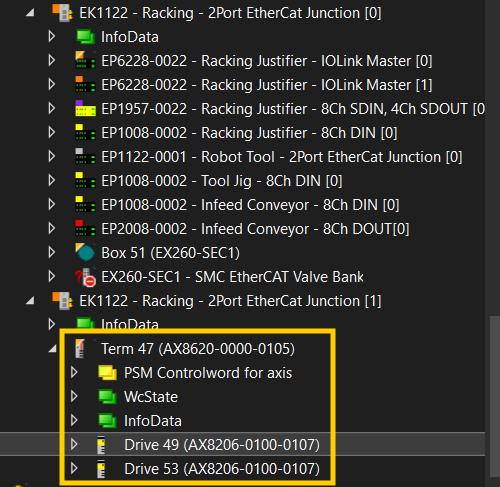This screenshot has height=487, width=500.
Task: Click the teal Box 51 (EX260-SEC1) icon
Action: pyautogui.click(x=85, y=252)
